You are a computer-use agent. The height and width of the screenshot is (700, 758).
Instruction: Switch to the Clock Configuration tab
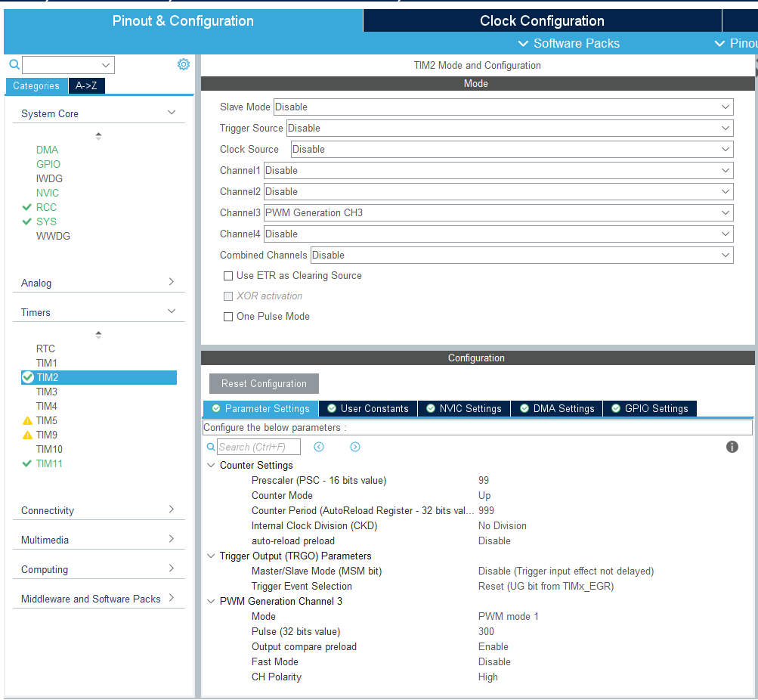(x=542, y=20)
